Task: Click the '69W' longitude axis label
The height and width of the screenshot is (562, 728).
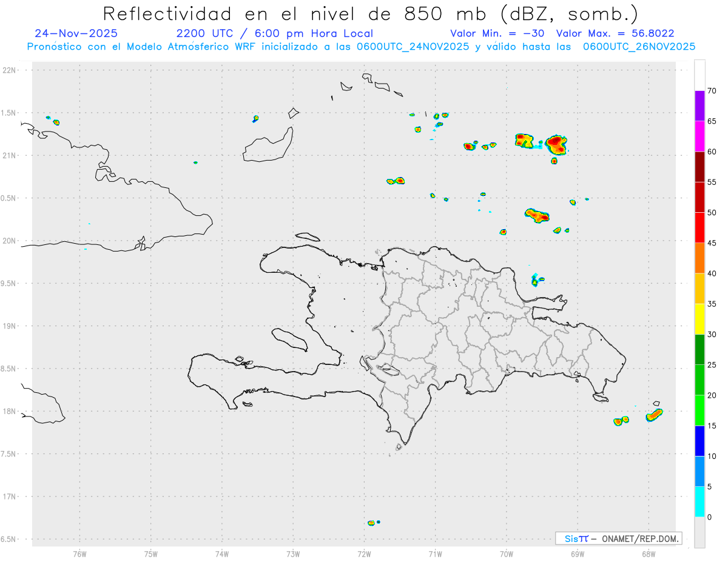Action: coord(578,553)
